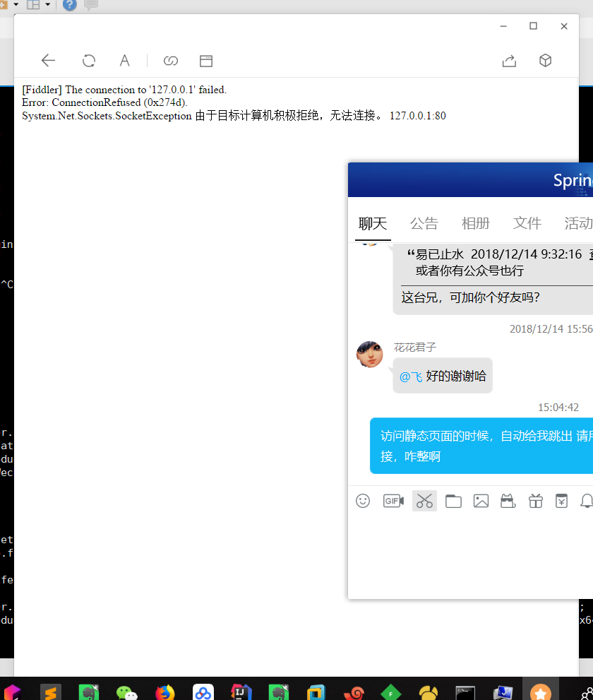Open Sublime Text from the taskbar
The height and width of the screenshot is (700, 593).
tap(51, 692)
